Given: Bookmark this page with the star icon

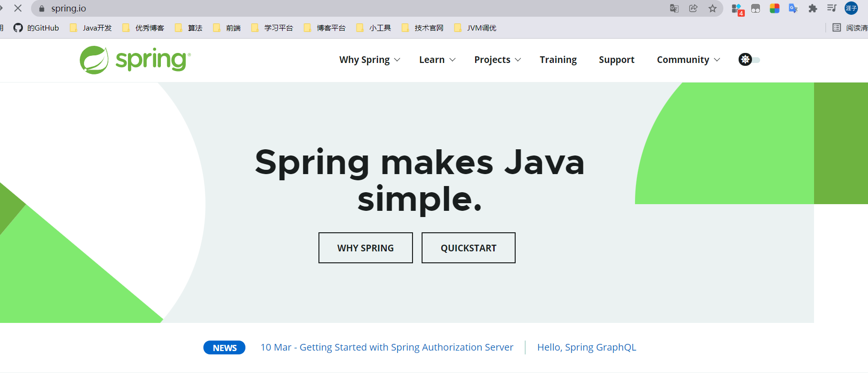Looking at the screenshot, I should tap(712, 9).
